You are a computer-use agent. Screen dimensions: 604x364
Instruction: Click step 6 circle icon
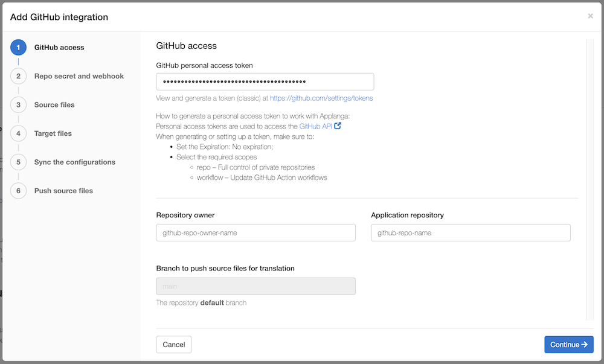tap(19, 191)
